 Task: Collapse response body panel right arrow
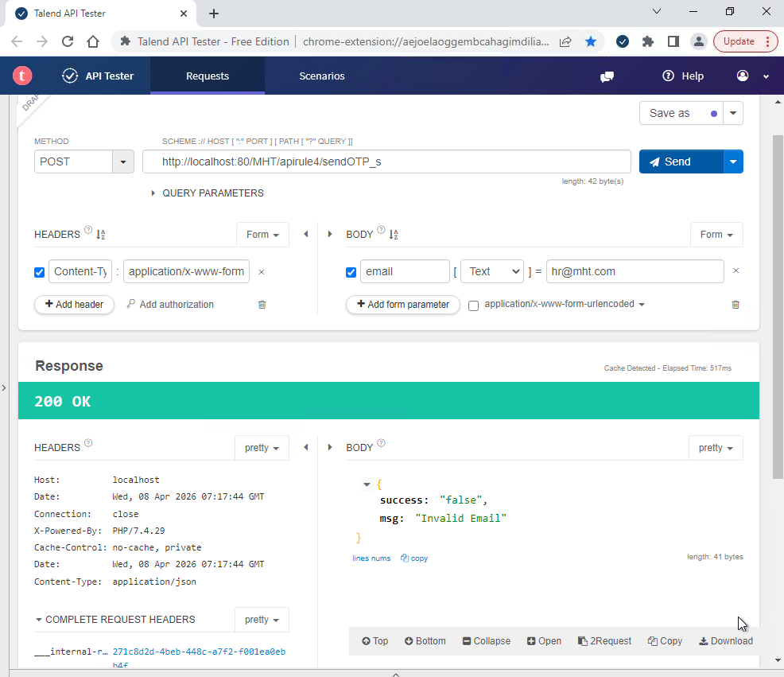330,447
